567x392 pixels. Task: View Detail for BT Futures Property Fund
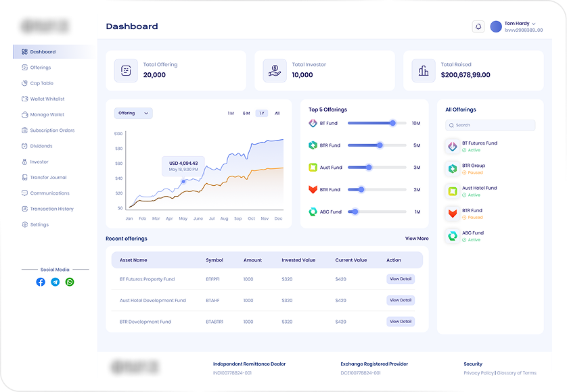pyautogui.click(x=400, y=279)
